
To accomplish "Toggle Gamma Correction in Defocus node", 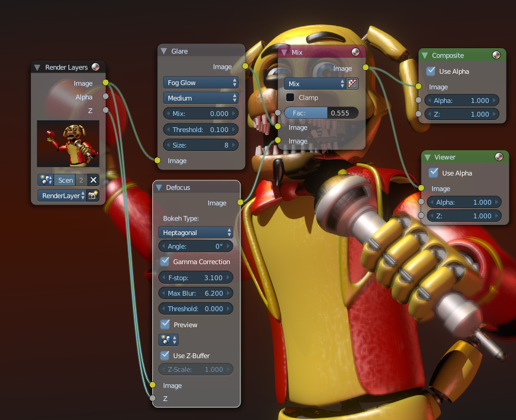I will tap(165, 262).
